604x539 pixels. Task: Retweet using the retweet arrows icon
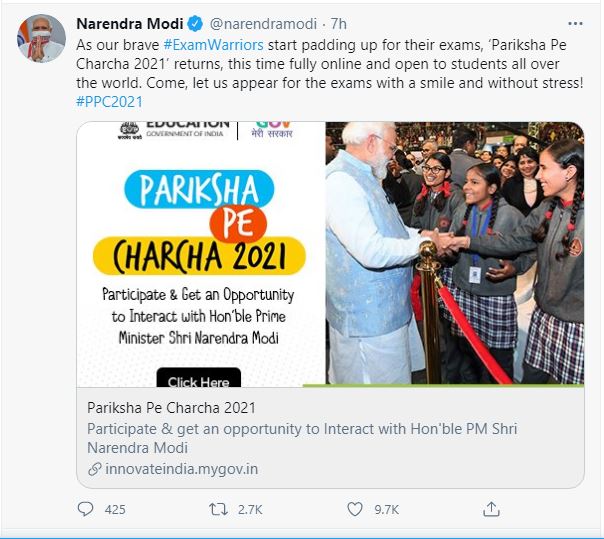218,509
